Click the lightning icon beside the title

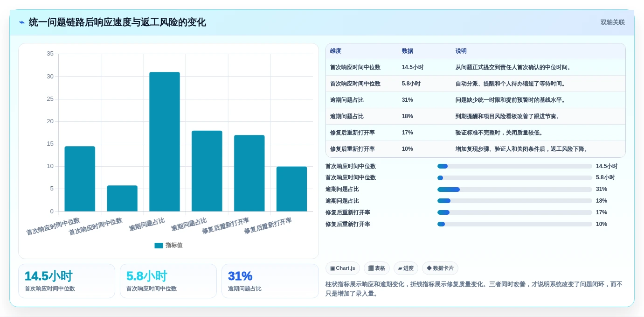coord(22,22)
